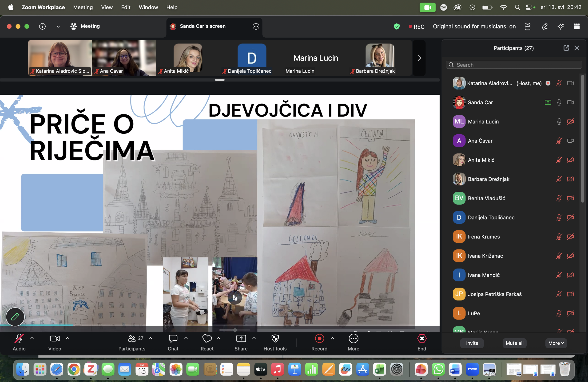Click the Search participants field

(514, 65)
